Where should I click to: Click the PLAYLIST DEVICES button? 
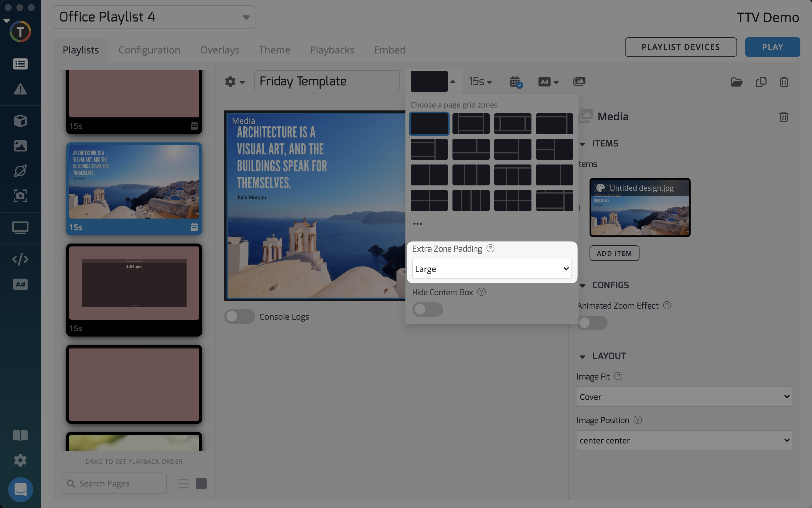click(x=680, y=47)
